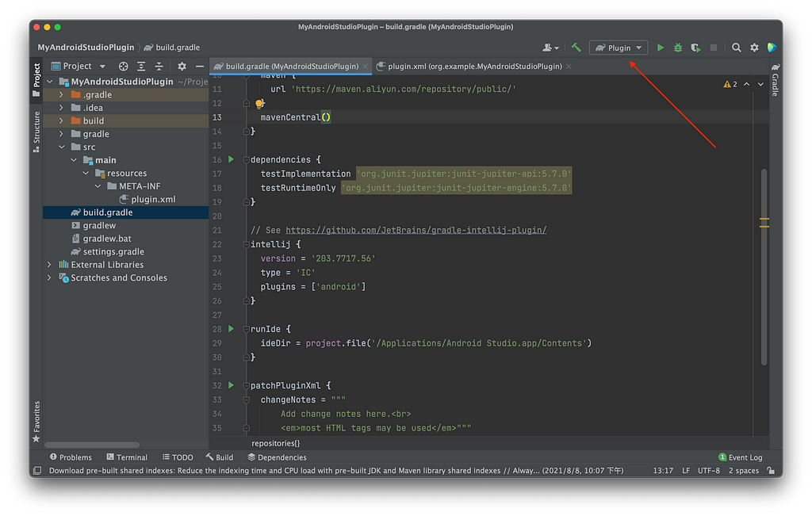The height and width of the screenshot is (516, 812).
Task: Change UTF-8 file encoding in status bar
Action: click(708, 471)
